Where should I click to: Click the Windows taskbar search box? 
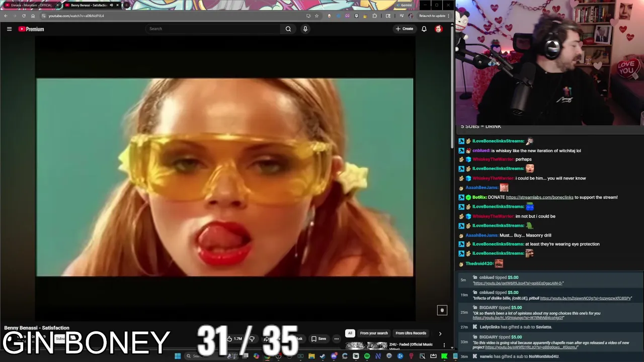pos(211,356)
